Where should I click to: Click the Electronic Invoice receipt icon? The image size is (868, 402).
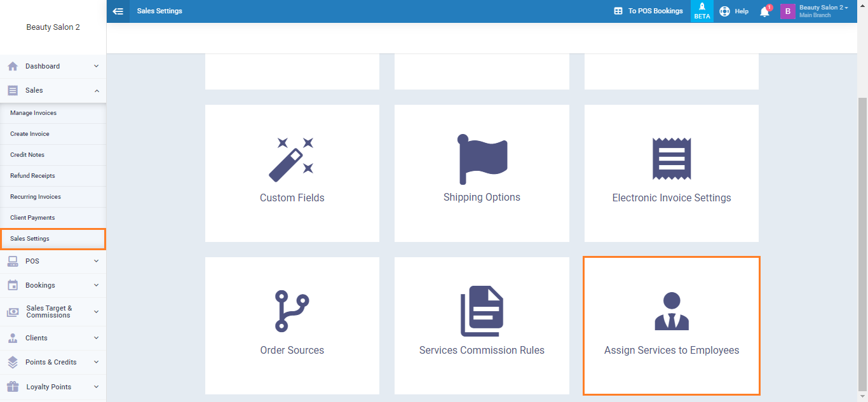click(x=672, y=159)
